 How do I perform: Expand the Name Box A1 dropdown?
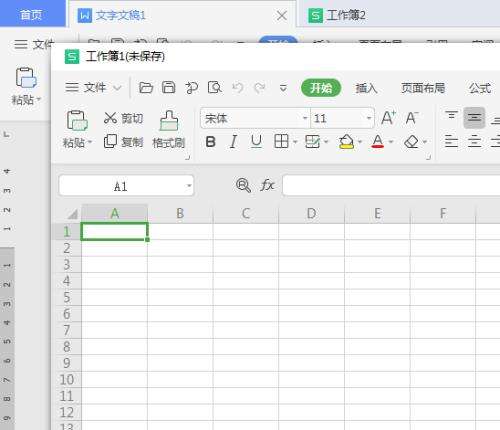point(189,186)
